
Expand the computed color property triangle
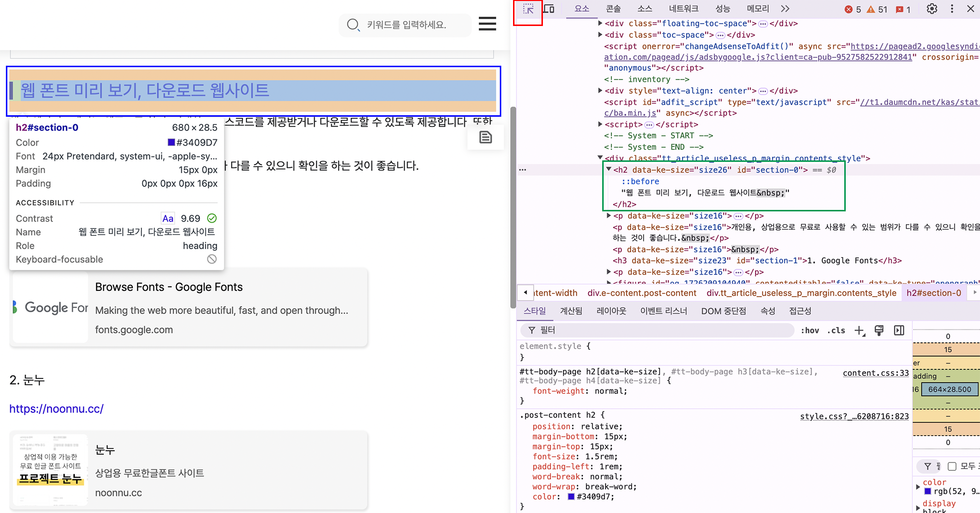(918, 487)
